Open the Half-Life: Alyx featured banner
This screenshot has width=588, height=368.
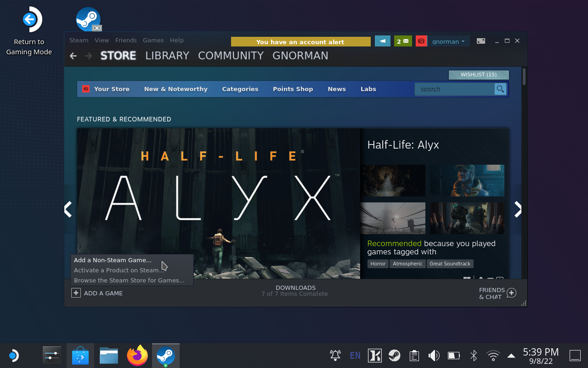(x=219, y=203)
